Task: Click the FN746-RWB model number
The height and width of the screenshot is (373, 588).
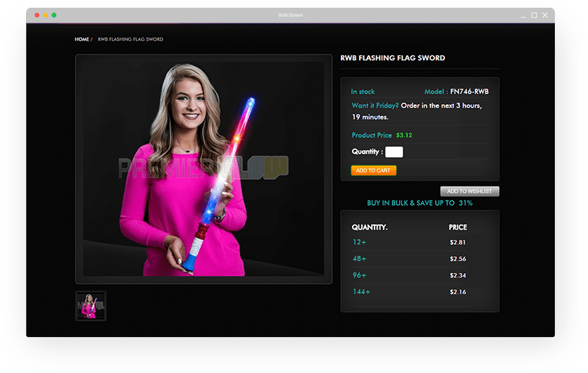Action: (x=469, y=91)
